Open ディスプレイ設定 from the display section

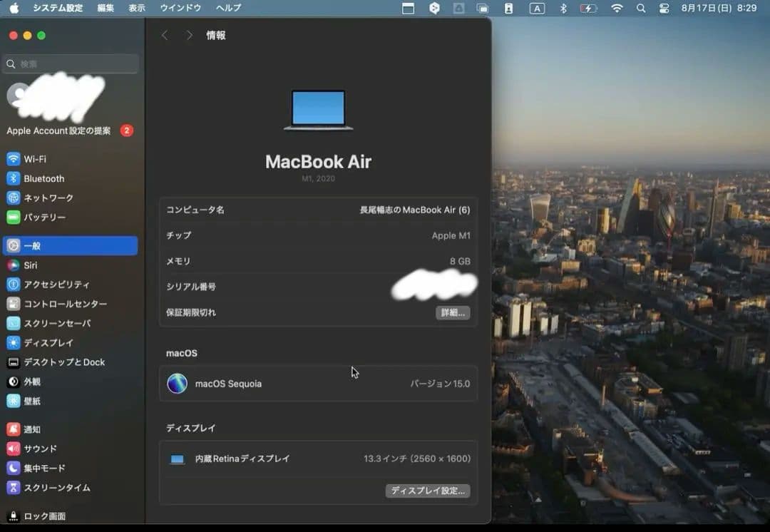(428, 491)
